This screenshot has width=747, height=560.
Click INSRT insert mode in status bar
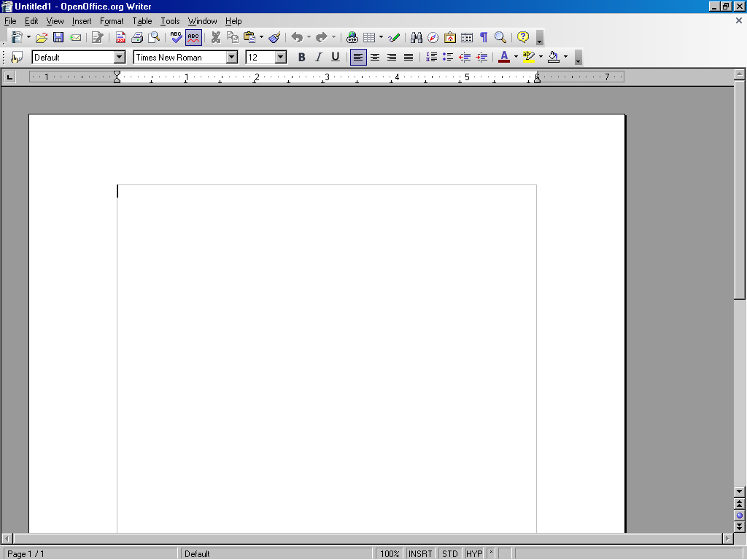point(420,554)
